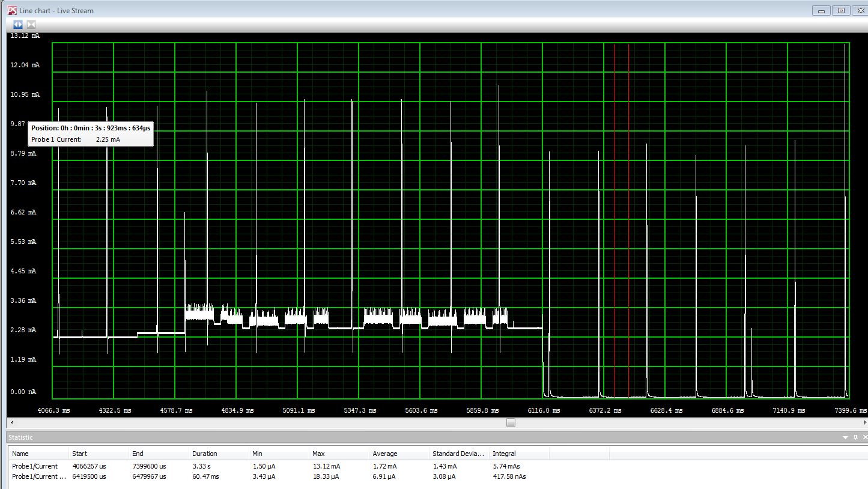Screen dimensions: 868x489
Task: Click the '7140.9 ms' time axis label
Action: click(789, 410)
